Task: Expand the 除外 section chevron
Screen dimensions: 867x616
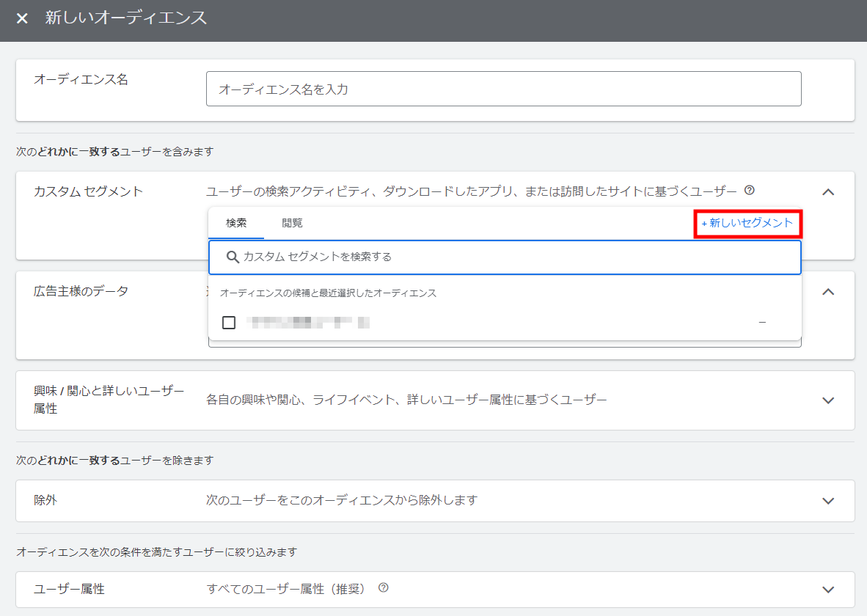Action: [828, 501]
